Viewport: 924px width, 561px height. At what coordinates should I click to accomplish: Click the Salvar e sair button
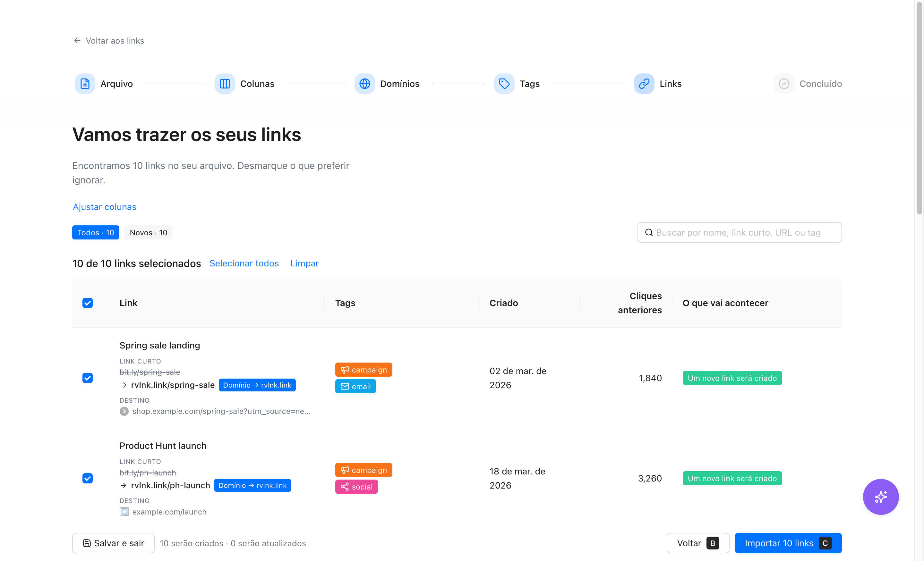[113, 543]
